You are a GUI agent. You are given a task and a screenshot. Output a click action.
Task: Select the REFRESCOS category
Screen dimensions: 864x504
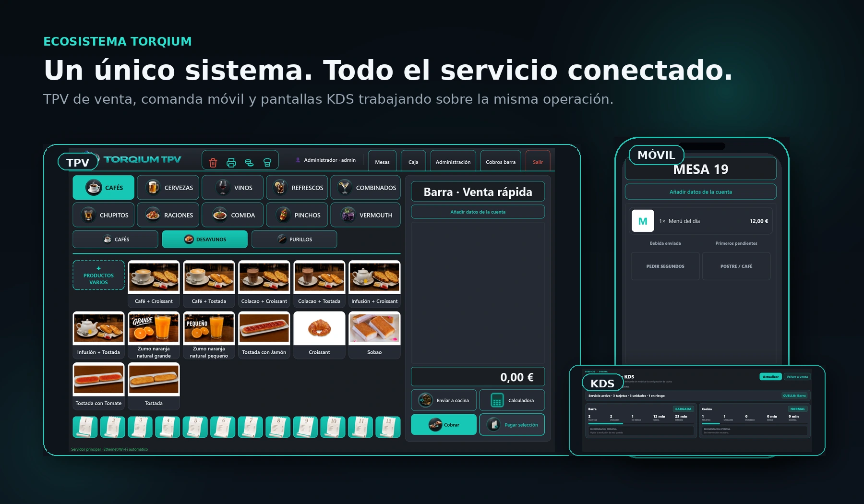click(297, 188)
